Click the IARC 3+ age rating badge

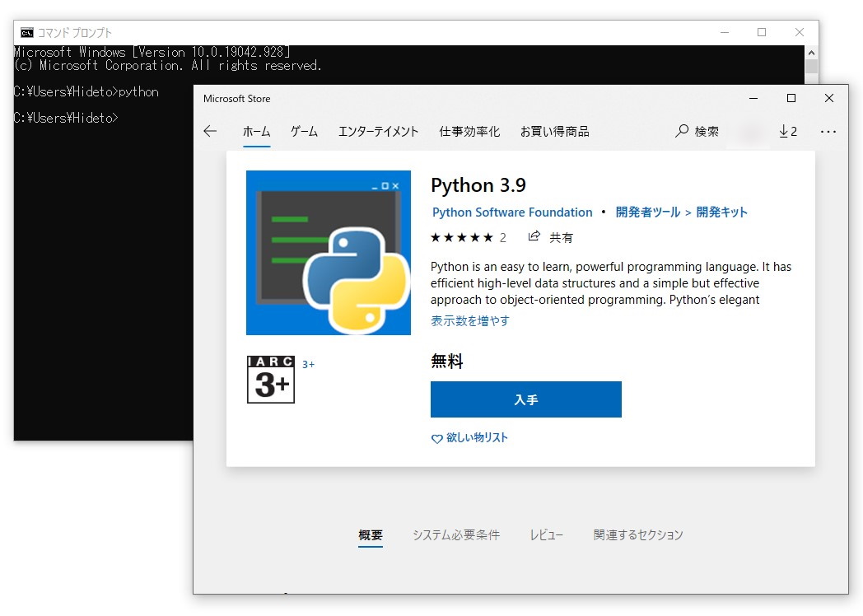[x=270, y=381]
